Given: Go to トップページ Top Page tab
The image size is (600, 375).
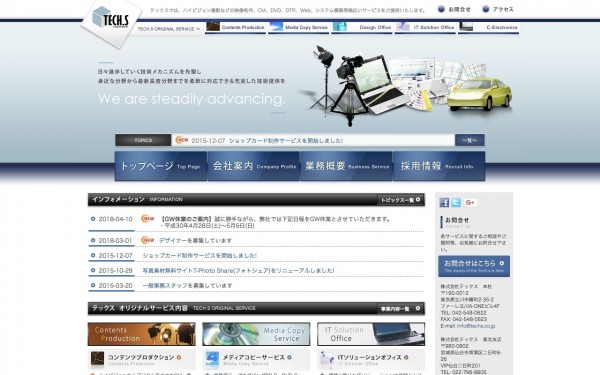Looking at the screenshot, I should point(161,166).
